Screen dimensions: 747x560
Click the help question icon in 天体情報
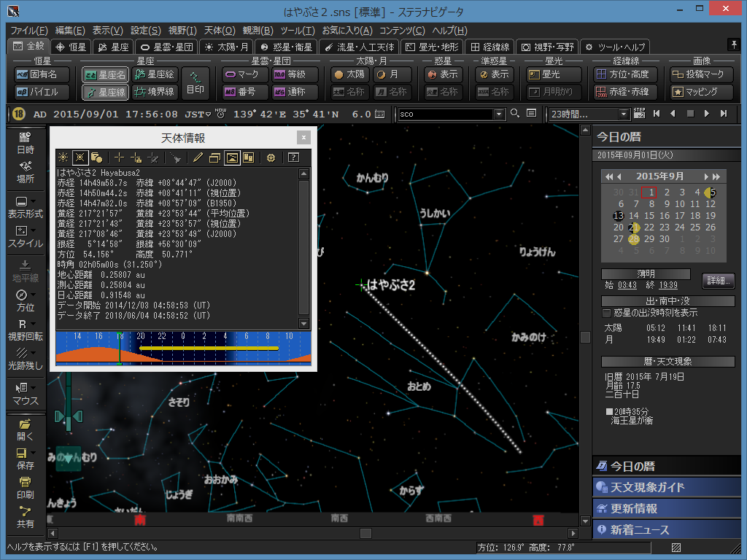pos(293,157)
